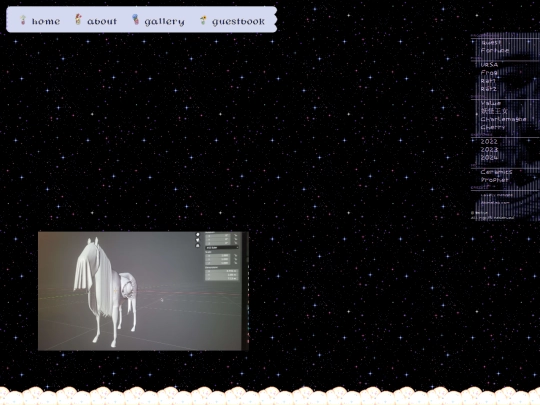Viewport: 540px width, 405px height.
Task: Select 'Ref2' in the sidebar list
Action: click(x=489, y=89)
